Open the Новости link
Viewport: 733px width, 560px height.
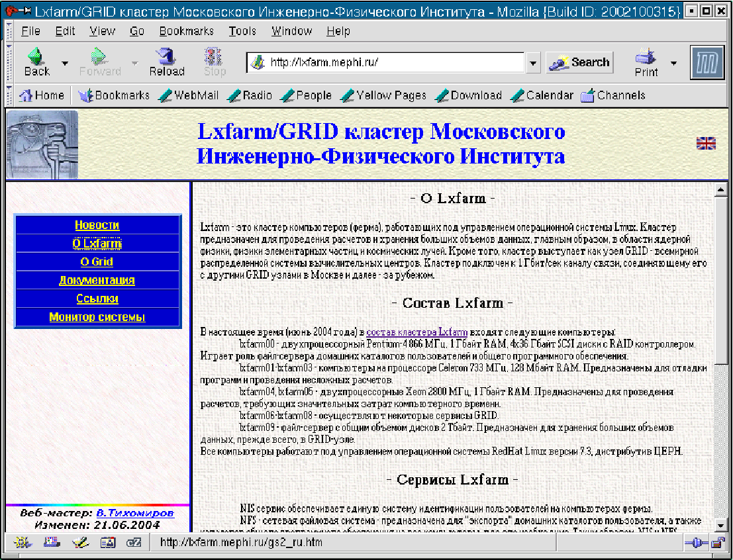pyautogui.click(x=97, y=225)
